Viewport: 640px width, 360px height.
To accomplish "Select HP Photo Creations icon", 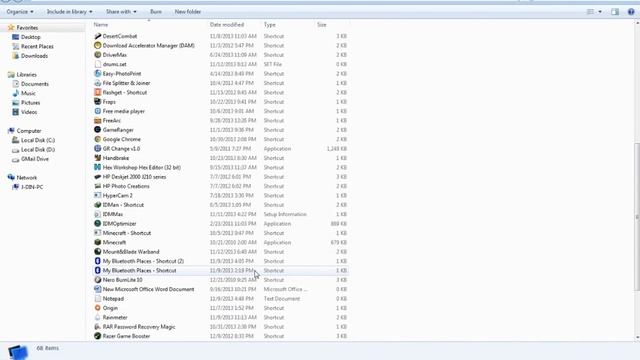I will point(98,187).
